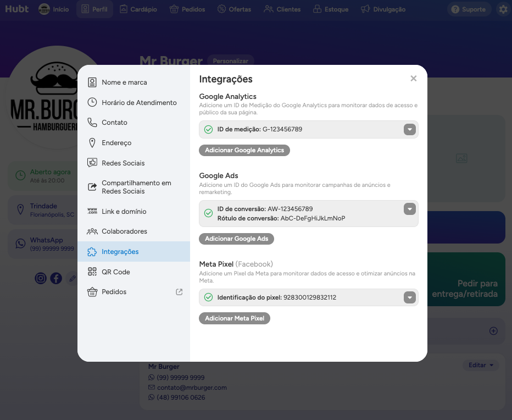Open settings gear in top bar
This screenshot has width=512, height=420.
(503, 9)
